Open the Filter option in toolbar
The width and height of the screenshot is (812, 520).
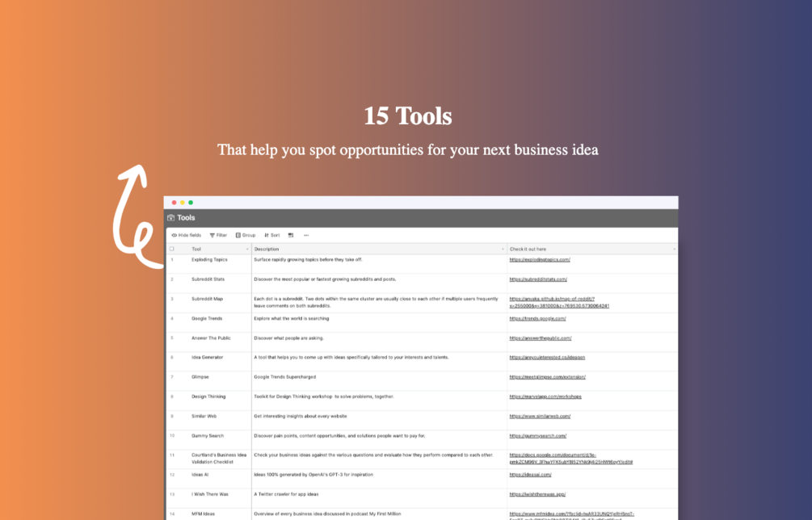218,236
